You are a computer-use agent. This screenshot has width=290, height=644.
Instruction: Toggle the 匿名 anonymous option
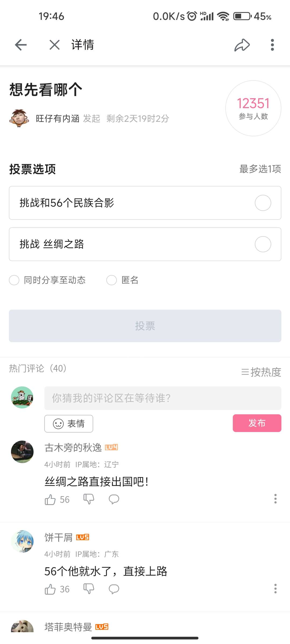(x=112, y=280)
